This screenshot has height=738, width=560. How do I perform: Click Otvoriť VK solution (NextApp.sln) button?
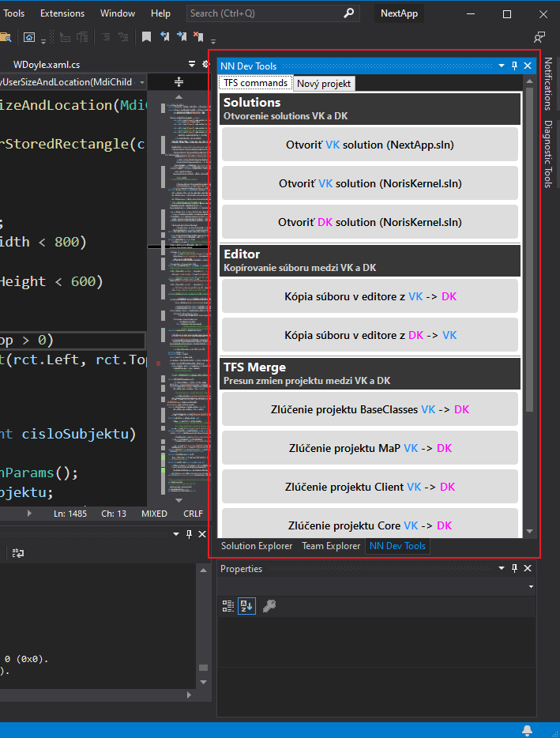[370, 145]
